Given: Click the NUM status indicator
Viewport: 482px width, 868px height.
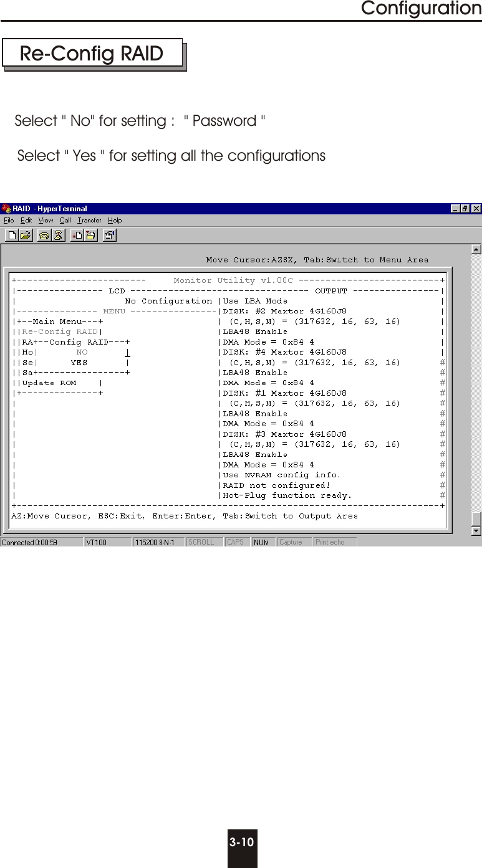Looking at the screenshot, I should 264,542.
